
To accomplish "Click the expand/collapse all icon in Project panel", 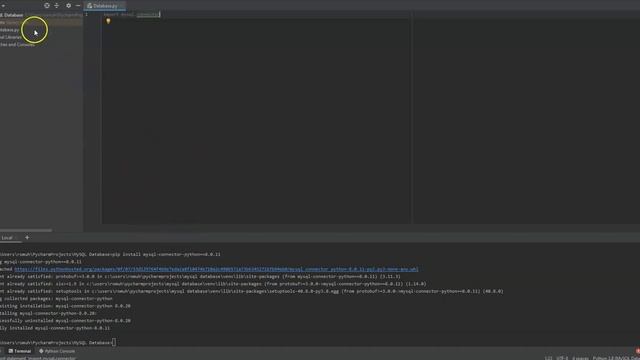I will (x=57, y=6).
